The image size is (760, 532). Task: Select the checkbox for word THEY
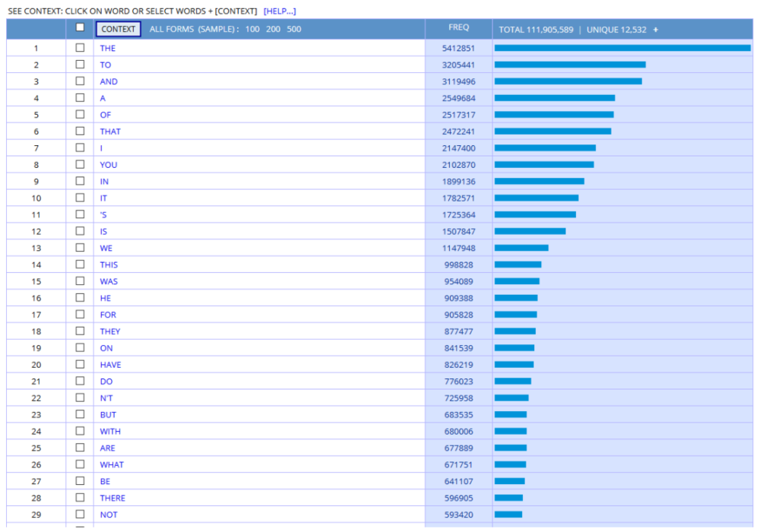tap(80, 331)
